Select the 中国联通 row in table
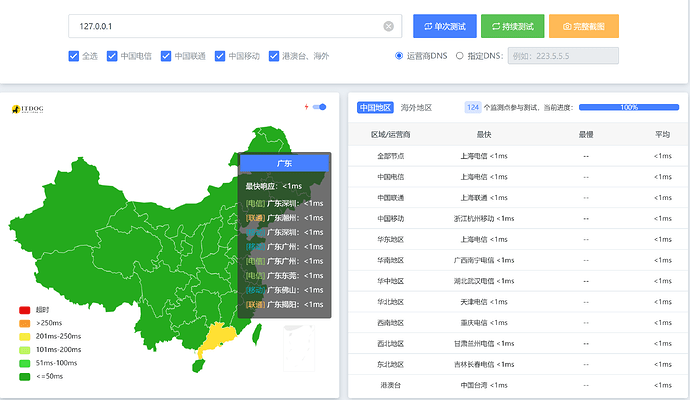The height and width of the screenshot is (400, 690). coord(518,198)
